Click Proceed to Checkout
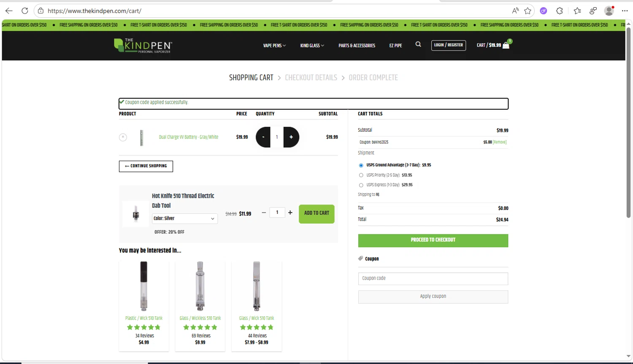This screenshot has width=633, height=364. [433, 240]
